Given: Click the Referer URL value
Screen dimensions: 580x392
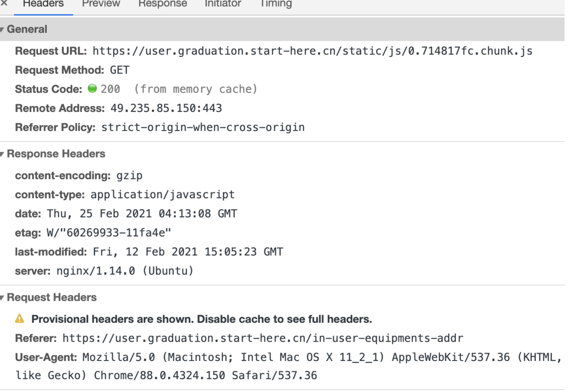Looking at the screenshot, I should pyautogui.click(x=263, y=338).
